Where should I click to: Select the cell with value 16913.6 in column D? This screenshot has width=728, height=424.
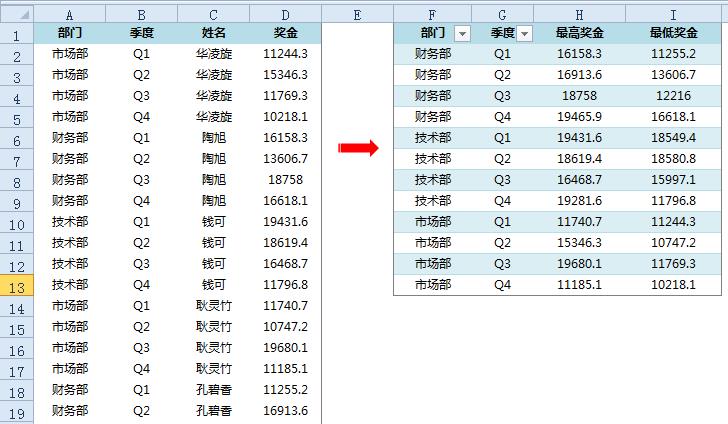pyautogui.click(x=286, y=411)
